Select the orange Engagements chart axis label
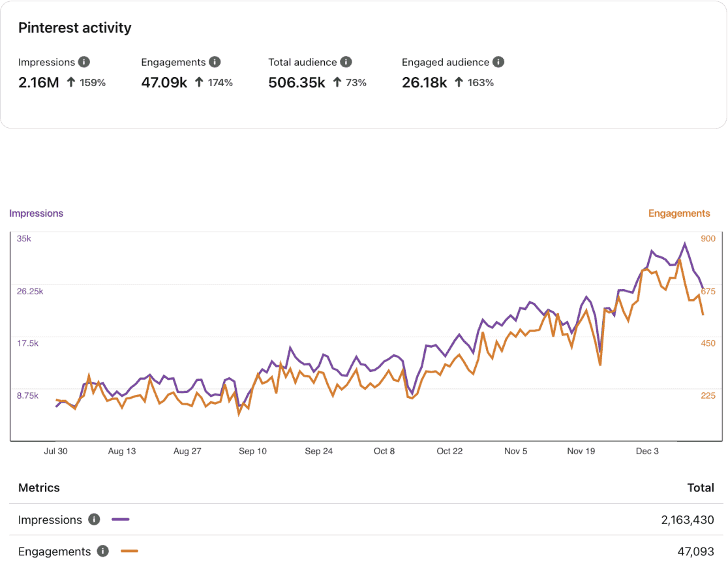Screen dimensions: 728x573 tap(679, 213)
